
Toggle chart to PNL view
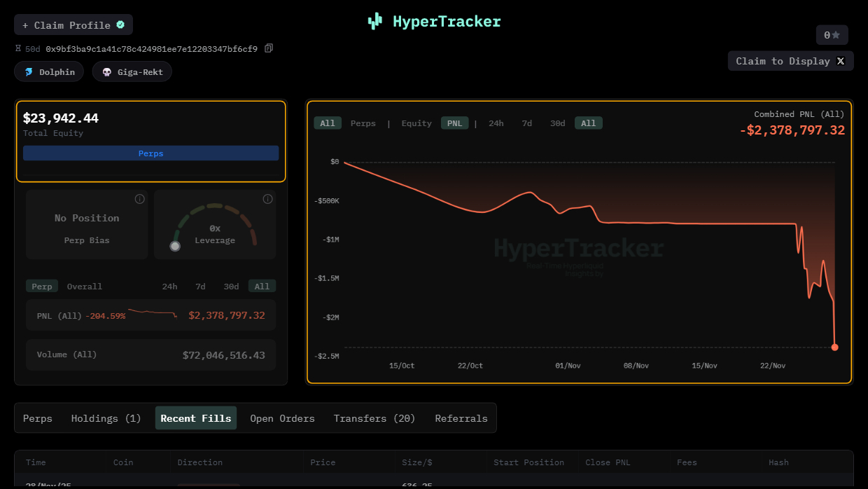click(454, 123)
